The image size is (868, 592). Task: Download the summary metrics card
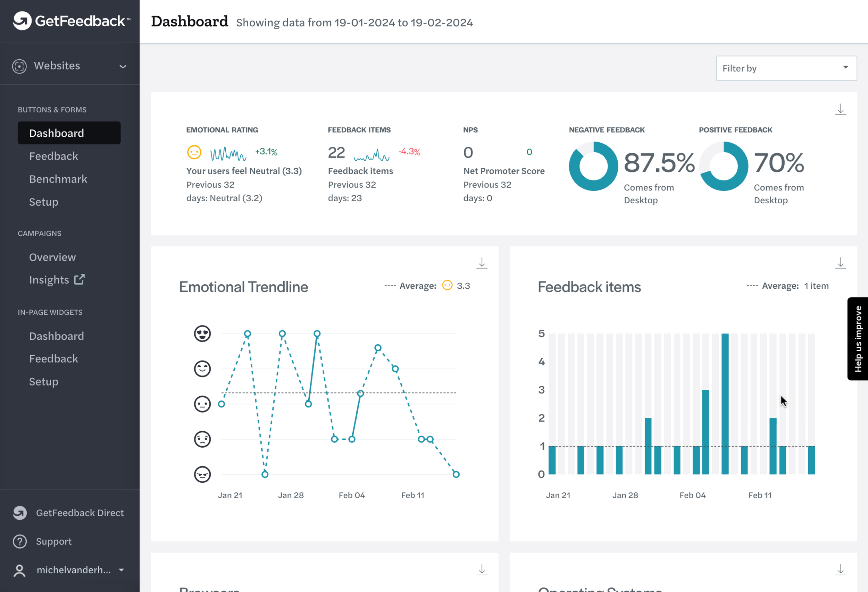tap(840, 109)
